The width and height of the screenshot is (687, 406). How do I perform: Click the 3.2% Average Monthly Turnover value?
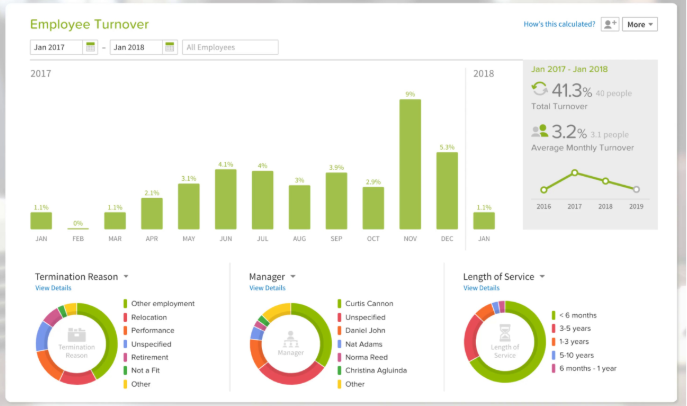(569, 132)
